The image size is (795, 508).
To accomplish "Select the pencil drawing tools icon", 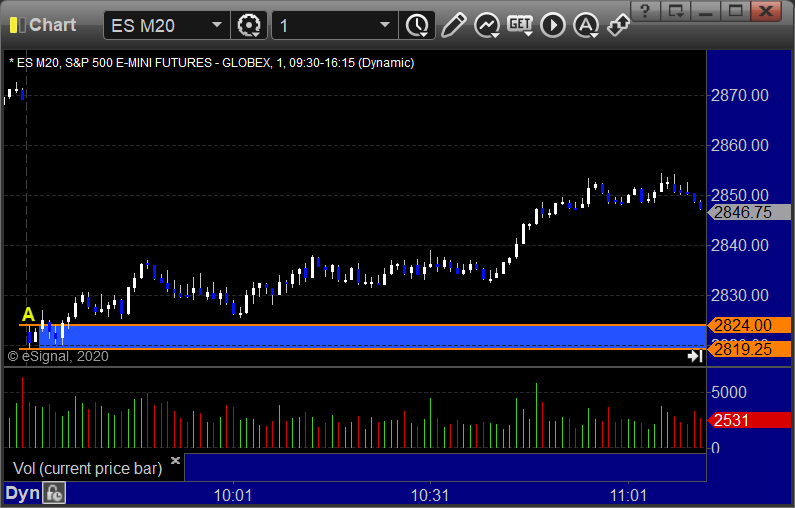I will [453, 25].
